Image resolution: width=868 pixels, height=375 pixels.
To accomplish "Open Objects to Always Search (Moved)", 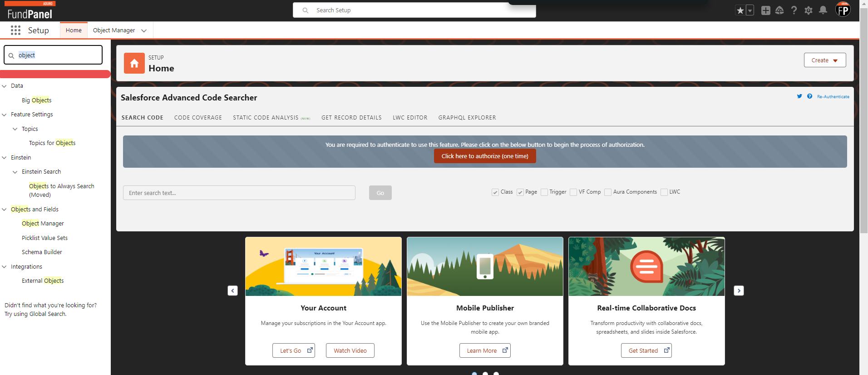I will pyautogui.click(x=62, y=190).
